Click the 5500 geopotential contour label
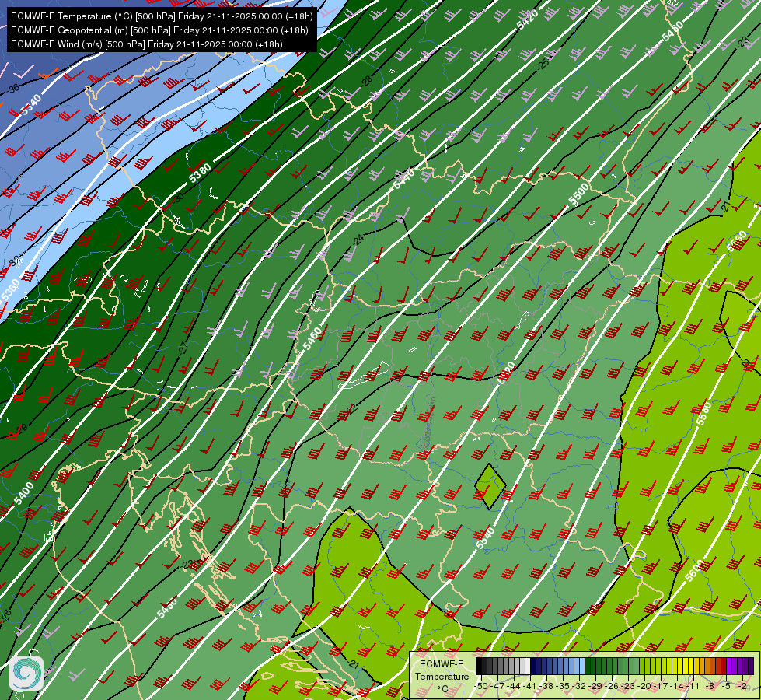The height and width of the screenshot is (700, 761). coord(578,194)
